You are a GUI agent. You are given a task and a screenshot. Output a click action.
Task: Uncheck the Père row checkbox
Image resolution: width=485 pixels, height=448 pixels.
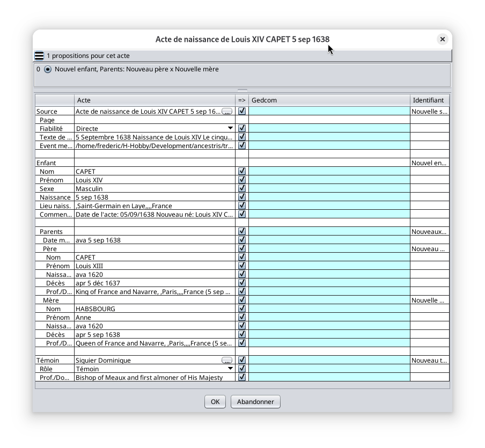pyautogui.click(x=242, y=248)
